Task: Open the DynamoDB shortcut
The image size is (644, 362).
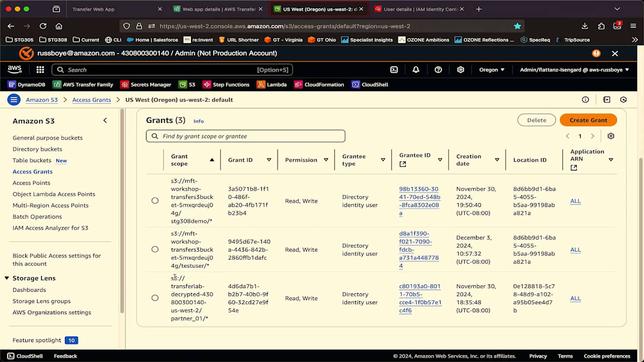Action: (26, 84)
